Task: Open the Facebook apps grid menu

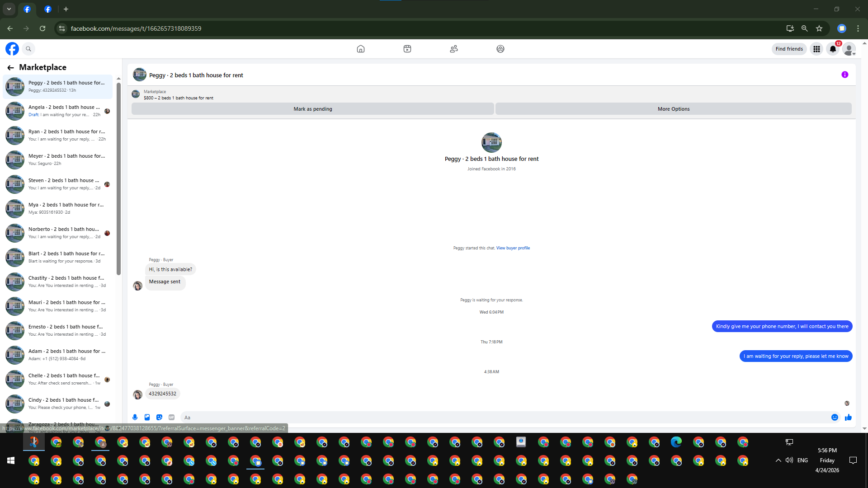Action: point(816,49)
